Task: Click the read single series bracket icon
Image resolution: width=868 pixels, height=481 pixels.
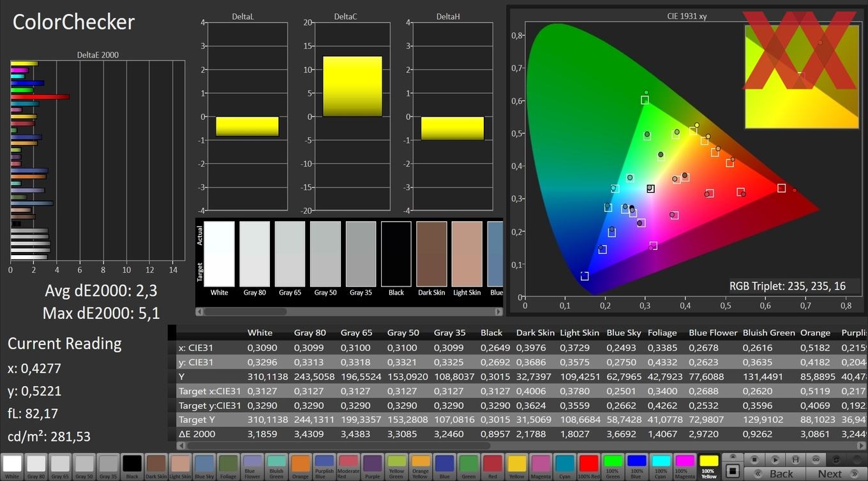Action: point(795,460)
